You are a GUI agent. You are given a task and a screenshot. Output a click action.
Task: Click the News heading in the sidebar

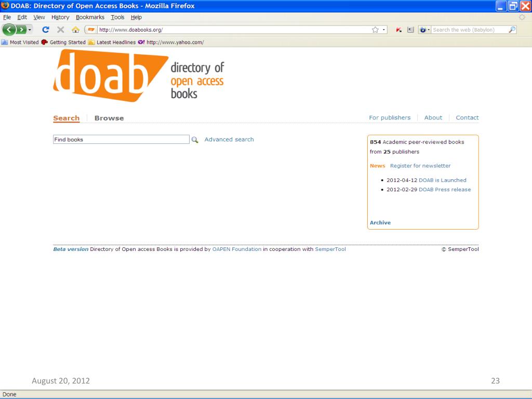point(377,166)
